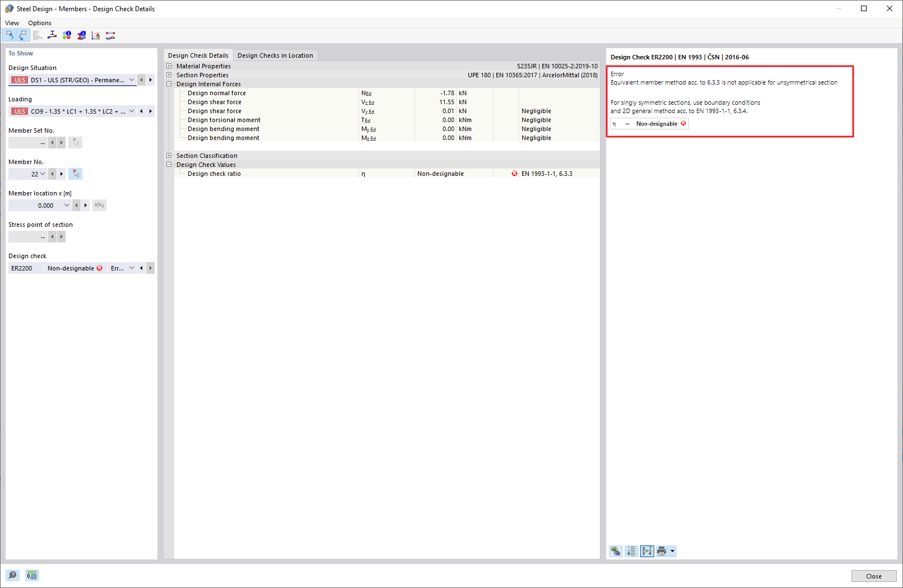Viewport: 903px width, 588px height.
Task: Click the fire curve graph toolbar icon
Action: point(96,35)
